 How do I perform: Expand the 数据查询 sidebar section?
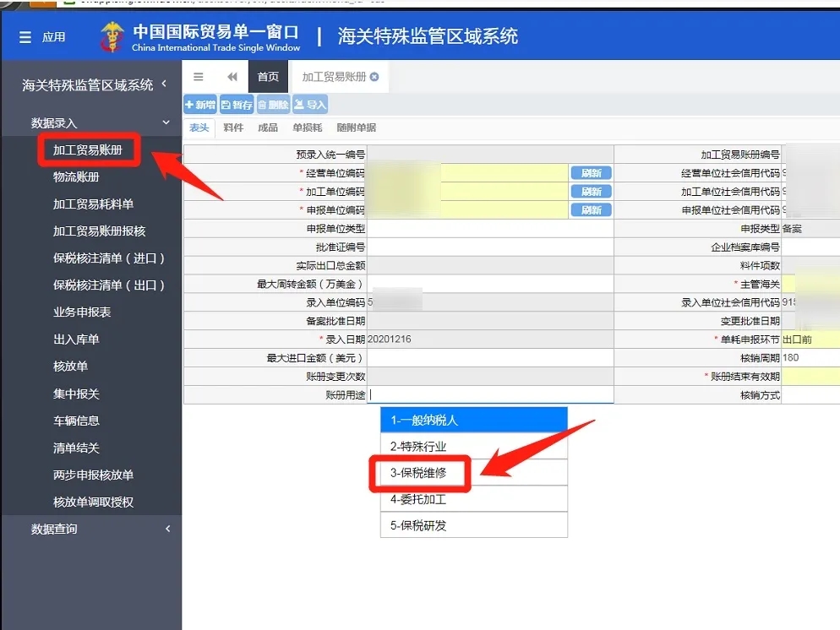click(x=167, y=529)
